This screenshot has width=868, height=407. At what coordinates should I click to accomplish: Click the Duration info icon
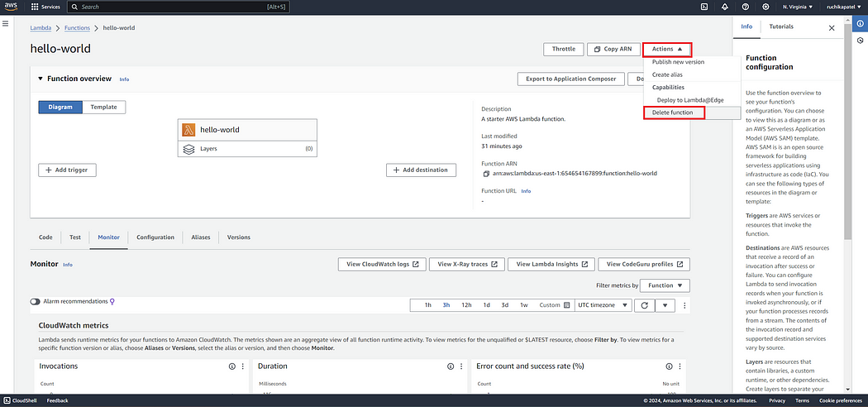(x=451, y=366)
